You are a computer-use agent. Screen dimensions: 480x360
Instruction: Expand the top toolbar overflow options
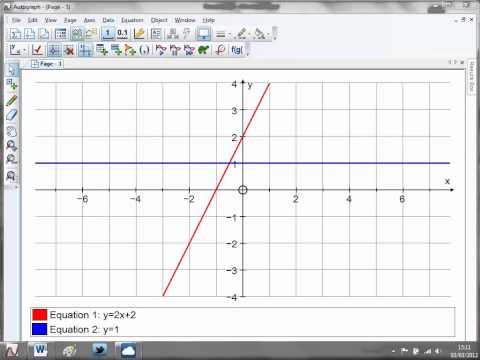click(275, 34)
